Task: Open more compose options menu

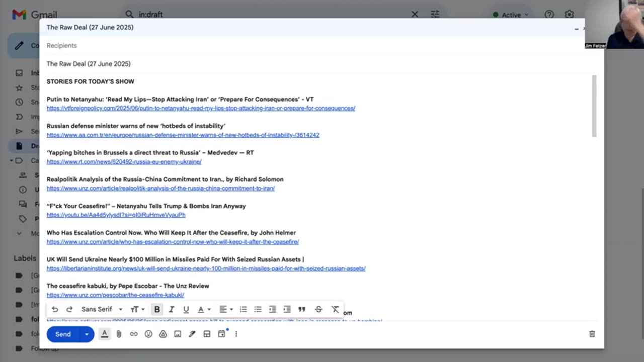Action: click(x=236, y=334)
